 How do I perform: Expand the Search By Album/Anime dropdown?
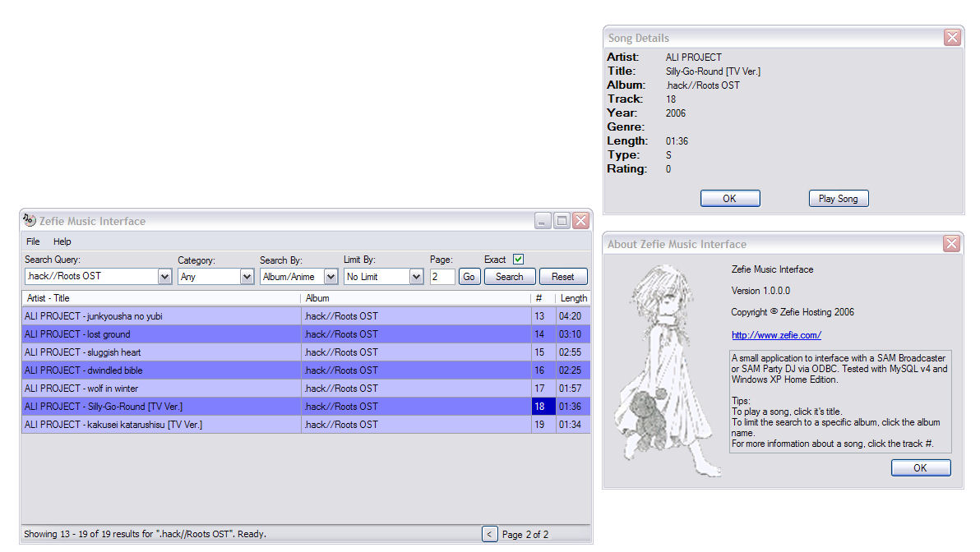point(331,277)
